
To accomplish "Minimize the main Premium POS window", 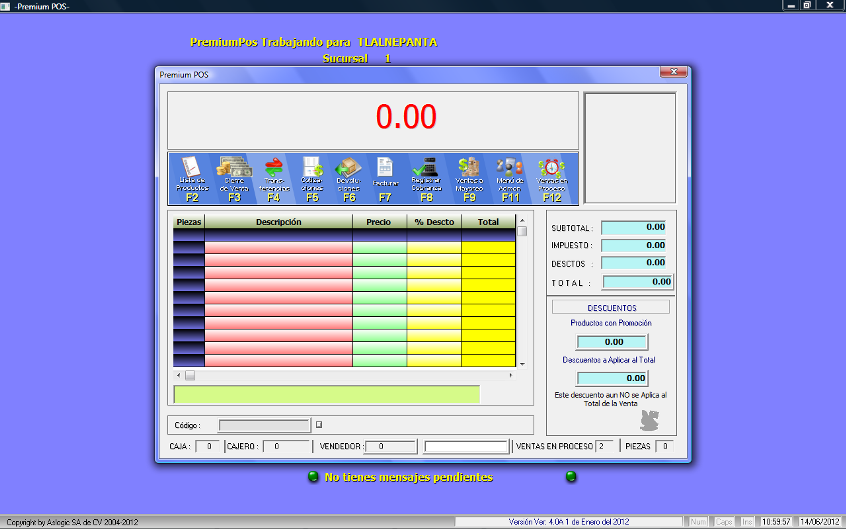I will pyautogui.click(x=790, y=5).
